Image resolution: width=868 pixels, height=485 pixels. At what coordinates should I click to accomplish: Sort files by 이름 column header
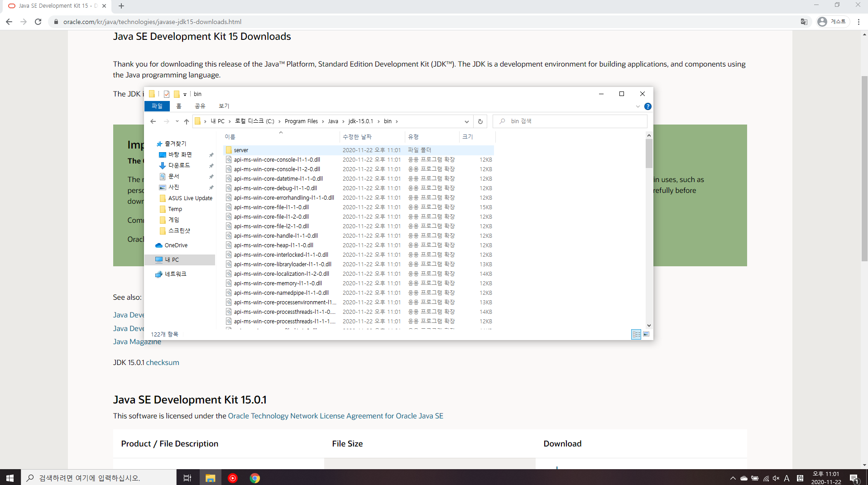(x=281, y=137)
